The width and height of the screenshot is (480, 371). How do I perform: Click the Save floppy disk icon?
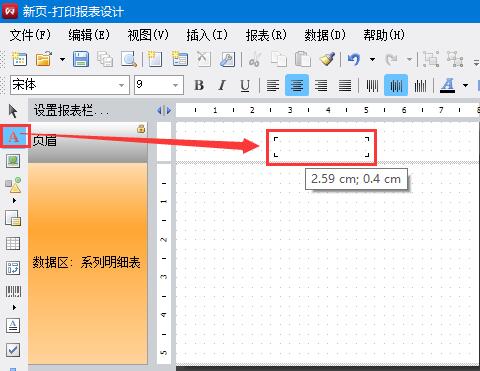(81, 60)
